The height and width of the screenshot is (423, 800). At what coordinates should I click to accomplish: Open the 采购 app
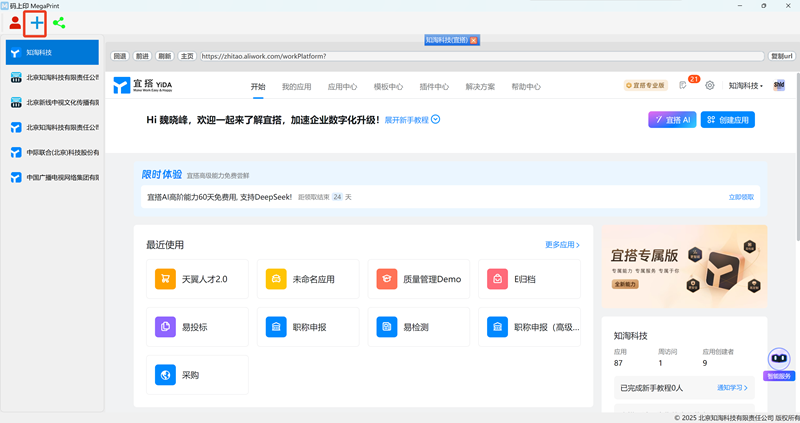(x=197, y=375)
